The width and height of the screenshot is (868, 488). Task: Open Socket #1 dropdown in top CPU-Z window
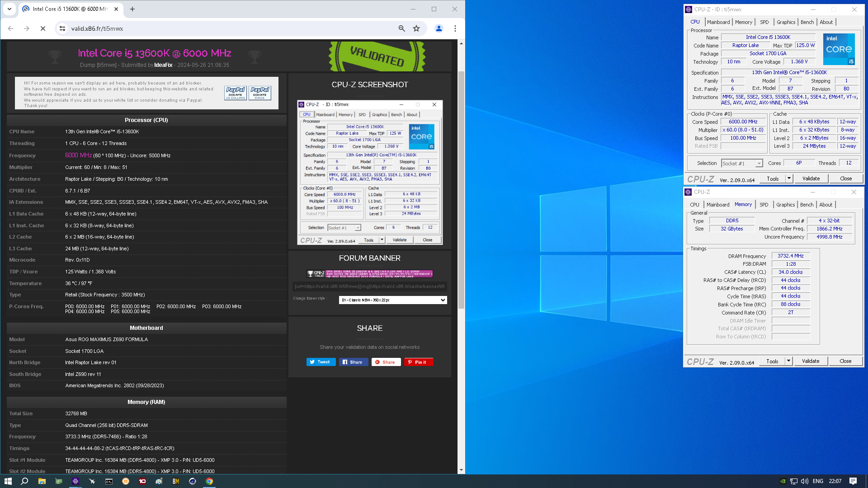742,163
